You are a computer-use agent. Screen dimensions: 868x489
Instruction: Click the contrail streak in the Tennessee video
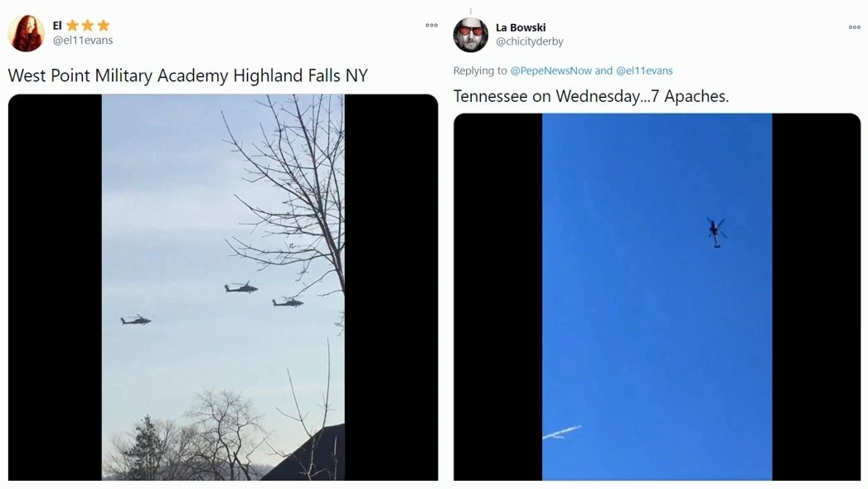coord(562,432)
